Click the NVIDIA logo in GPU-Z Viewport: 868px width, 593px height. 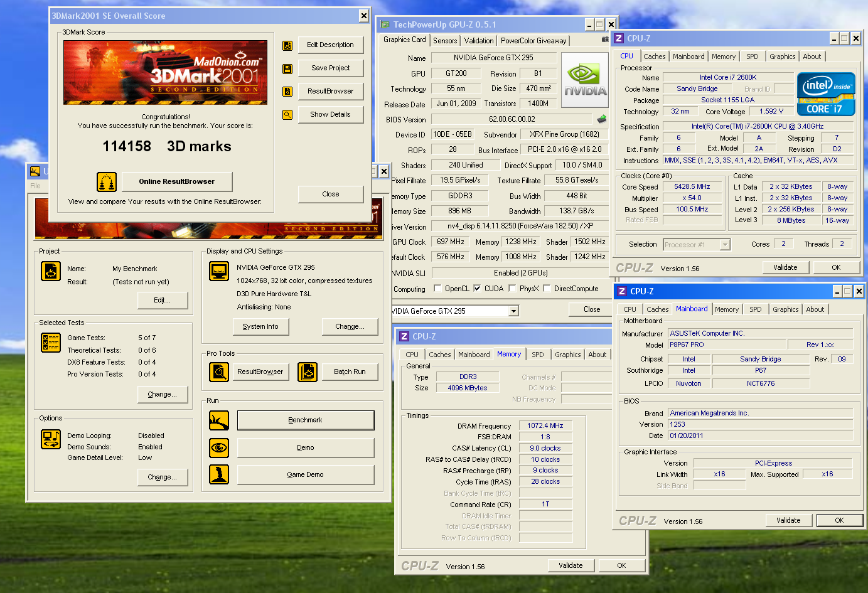pyautogui.click(x=584, y=82)
